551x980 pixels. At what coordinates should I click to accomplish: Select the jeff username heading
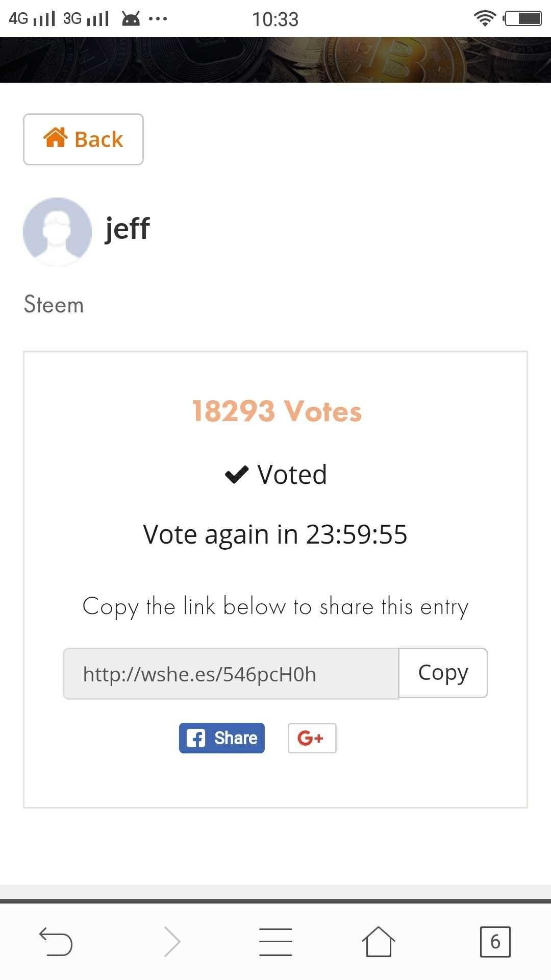127,228
